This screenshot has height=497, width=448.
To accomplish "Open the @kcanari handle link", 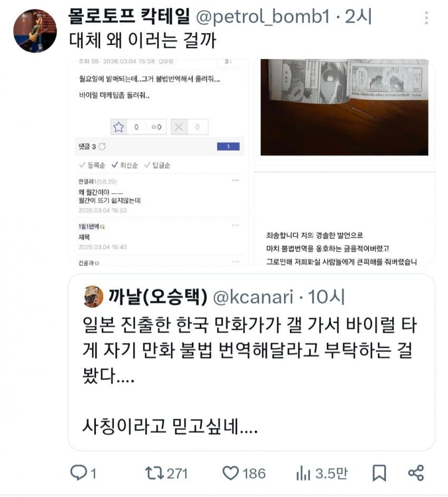I will pos(253,297).
